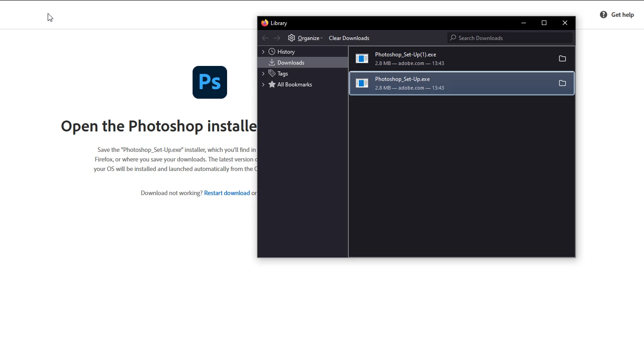The image size is (644, 347).
Task: Expand the History tree node
Action: [x=263, y=52]
